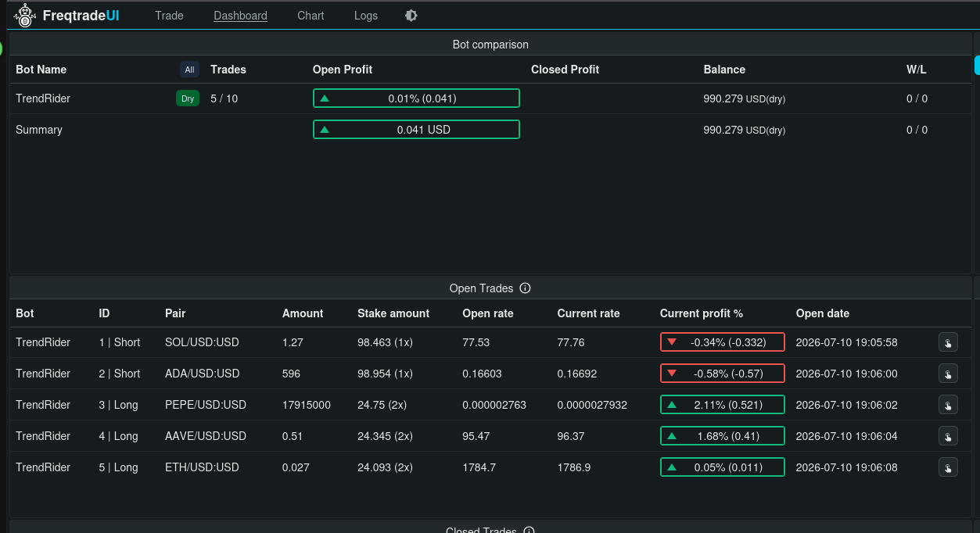
Task: Sort open trades by Amount column
Action: (303, 313)
